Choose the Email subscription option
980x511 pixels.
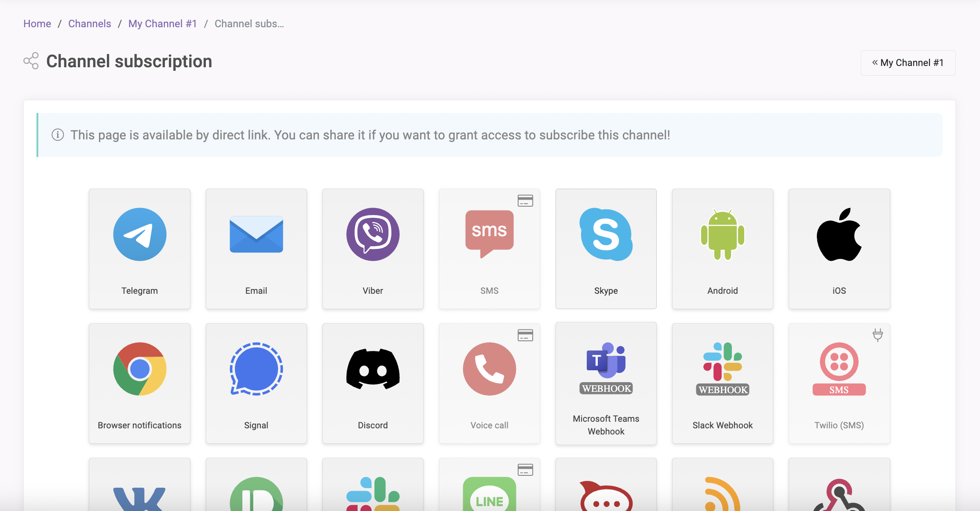[x=256, y=249]
